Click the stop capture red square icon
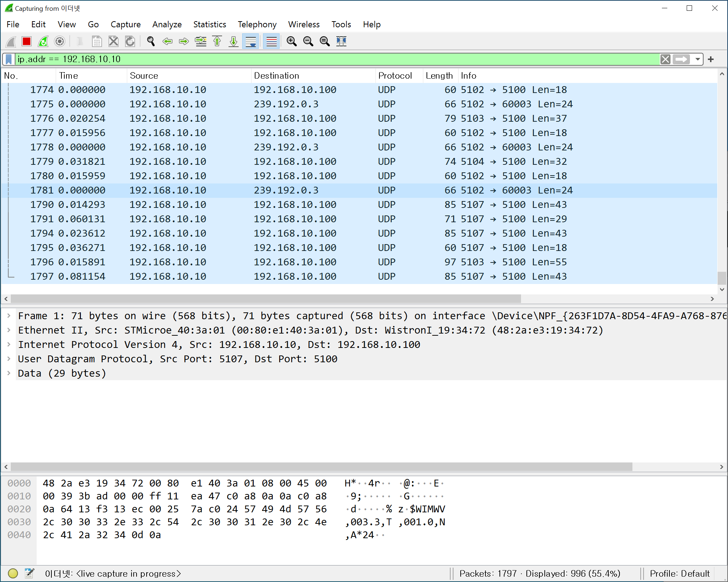Screen dimensions: 728x582 coord(28,40)
